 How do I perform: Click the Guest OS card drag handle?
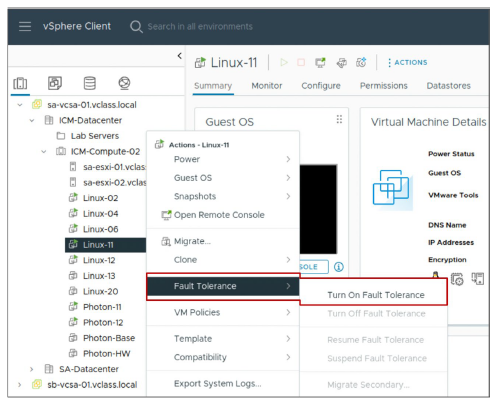coord(339,119)
